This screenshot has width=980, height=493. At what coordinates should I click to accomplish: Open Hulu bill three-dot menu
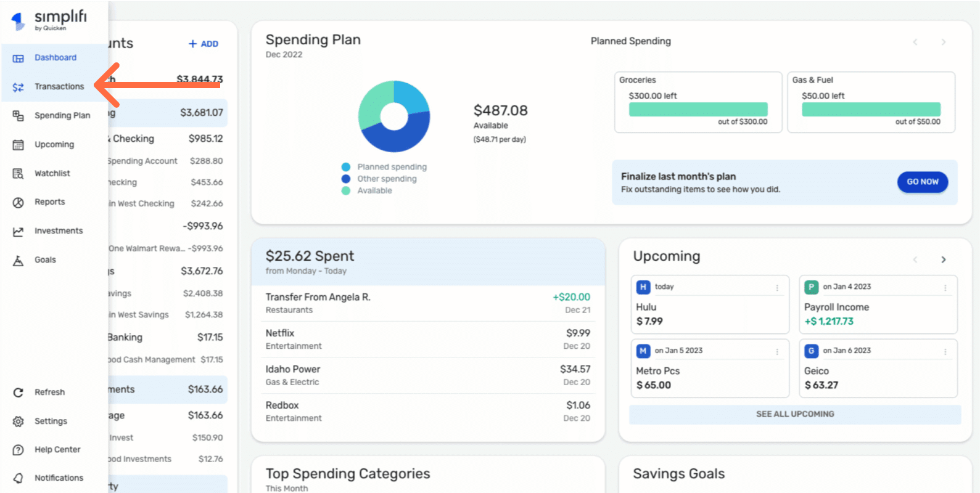[777, 288]
